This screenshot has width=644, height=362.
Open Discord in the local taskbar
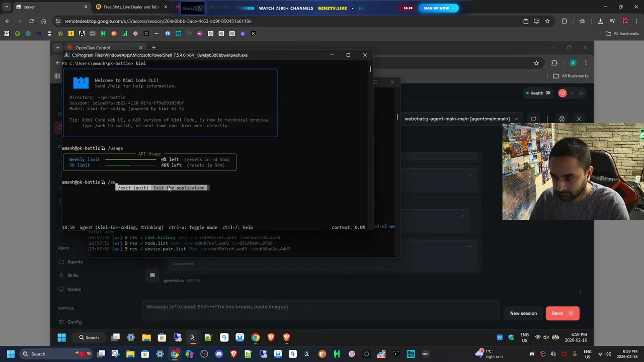click(x=219, y=354)
